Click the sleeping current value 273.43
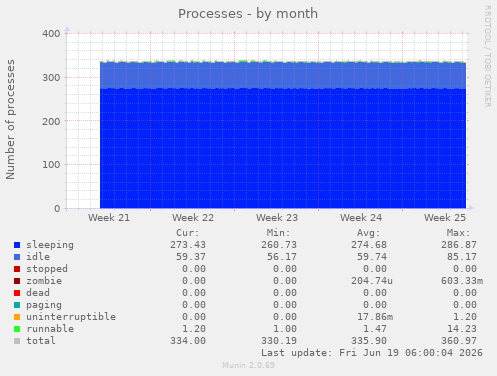The image size is (497, 376). [188, 245]
